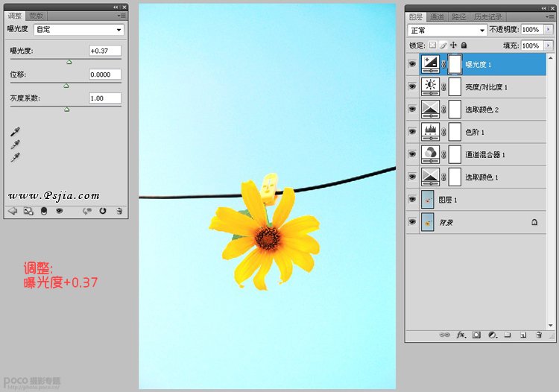Collapse the layers panel with double arrows

[x=543, y=8]
